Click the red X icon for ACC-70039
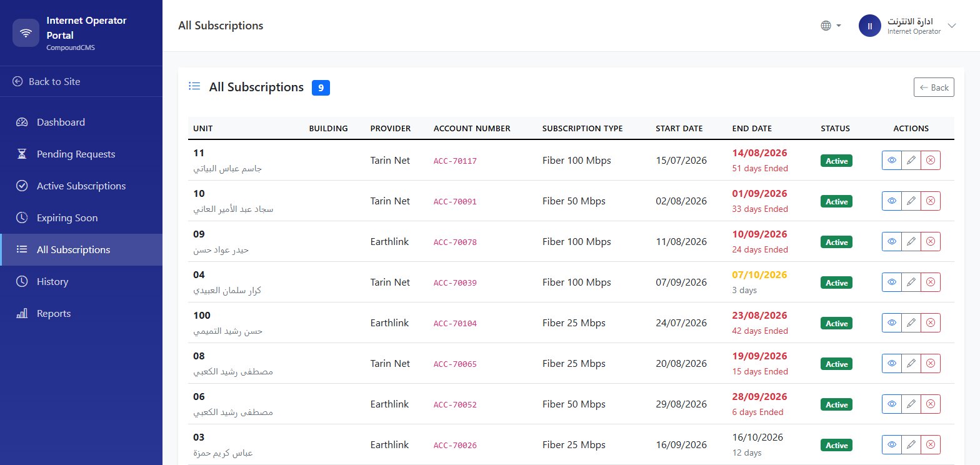The image size is (980, 465). tap(931, 282)
